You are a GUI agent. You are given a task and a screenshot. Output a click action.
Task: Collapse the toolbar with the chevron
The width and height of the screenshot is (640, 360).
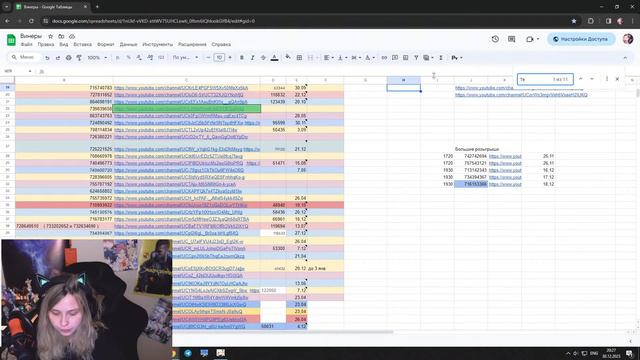[x=625, y=58]
